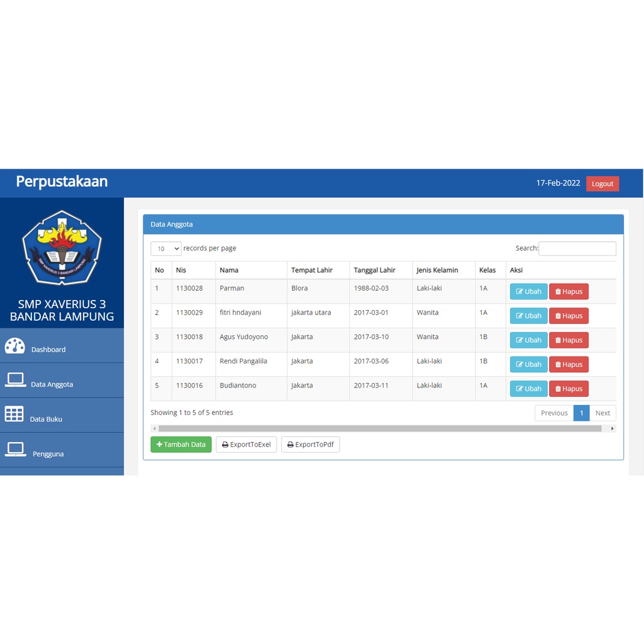Viewport: 644px width, 644px height.
Task: Click the name Rendi Pangalila
Action: (x=243, y=361)
